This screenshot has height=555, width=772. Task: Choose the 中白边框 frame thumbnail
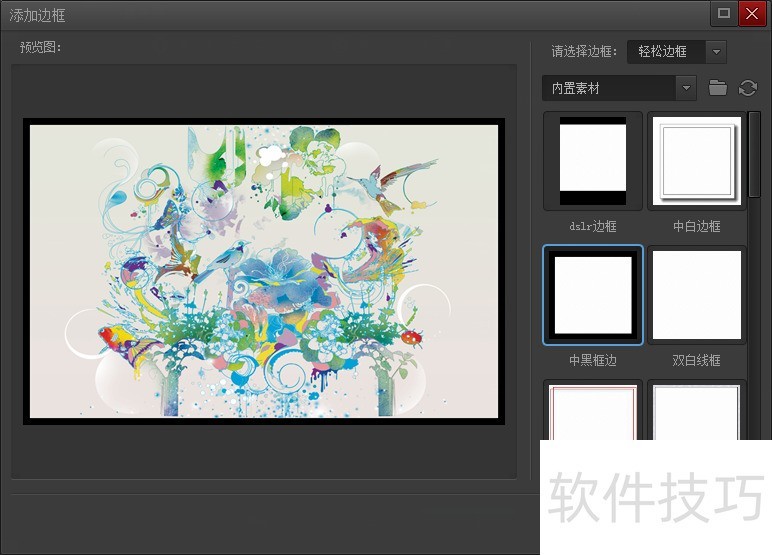click(x=696, y=161)
